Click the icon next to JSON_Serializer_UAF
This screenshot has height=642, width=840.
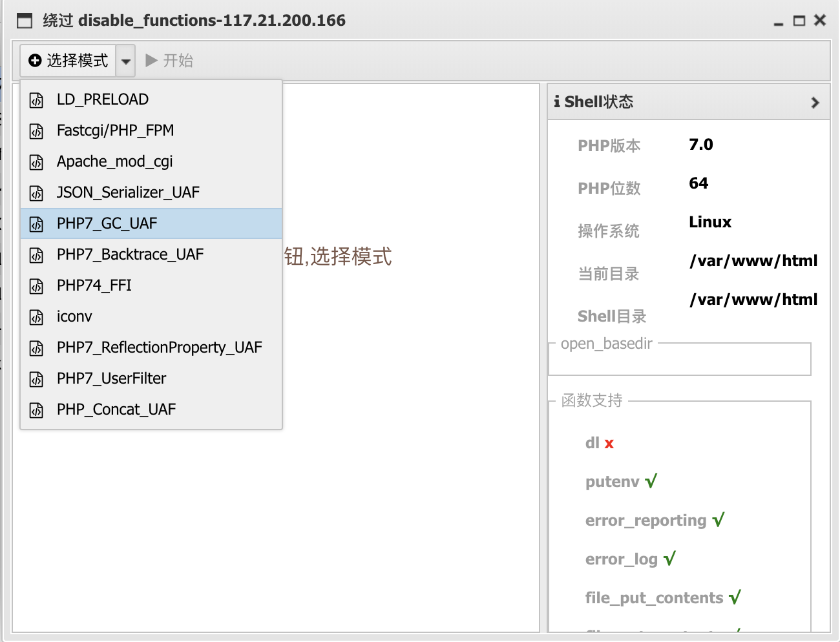click(x=37, y=193)
